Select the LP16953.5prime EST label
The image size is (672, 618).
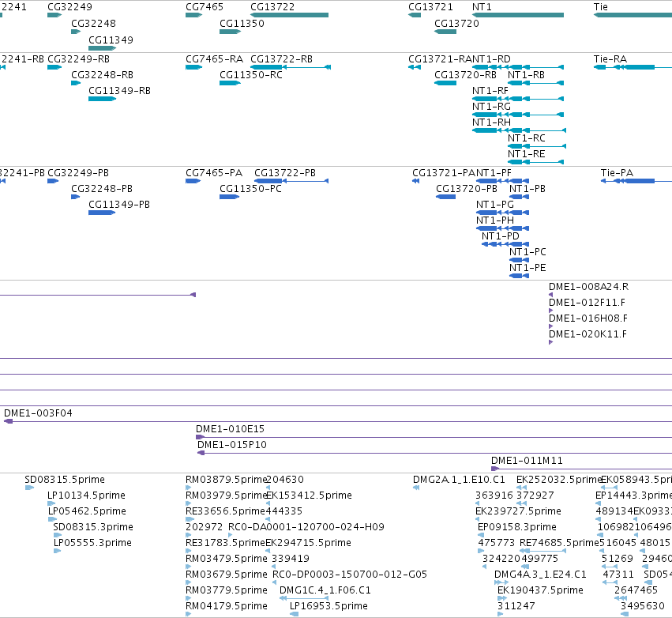pyautogui.click(x=328, y=606)
